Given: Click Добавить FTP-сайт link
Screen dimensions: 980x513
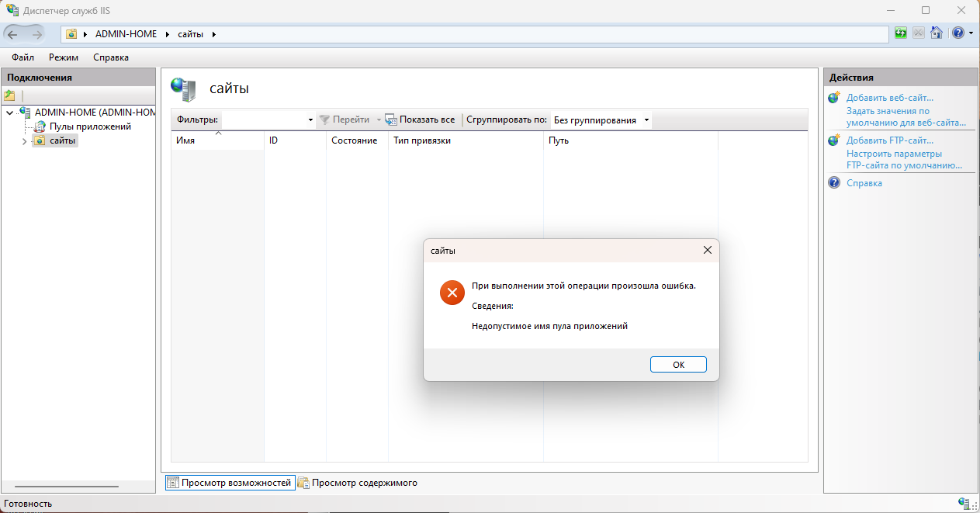Looking at the screenshot, I should [890, 140].
